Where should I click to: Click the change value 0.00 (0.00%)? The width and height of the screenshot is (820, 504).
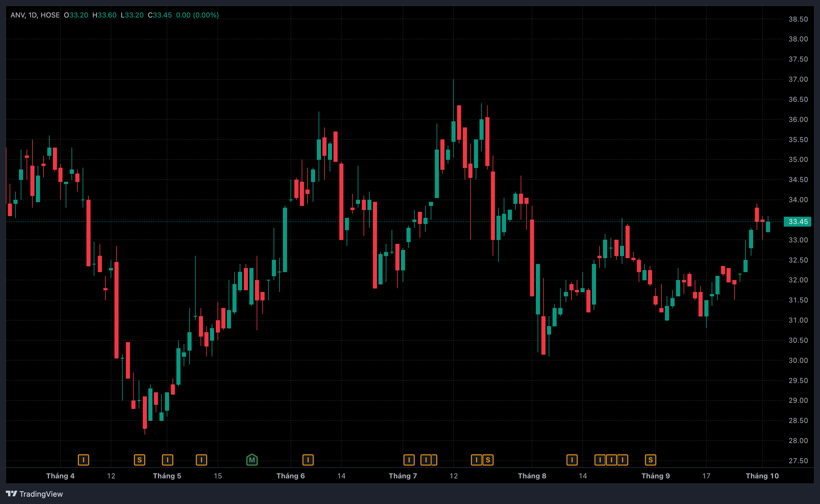(198, 15)
